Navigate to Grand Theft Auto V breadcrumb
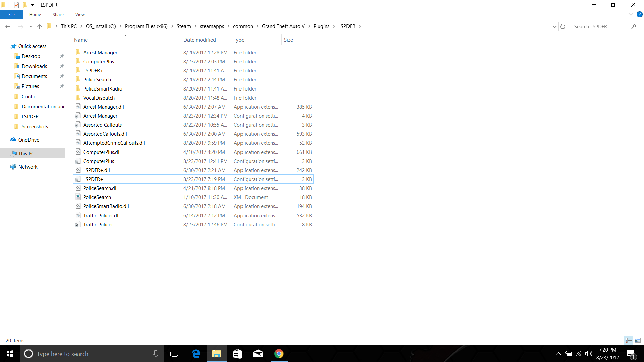Viewport: 644px width, 362px height. (x=283, y=26)
